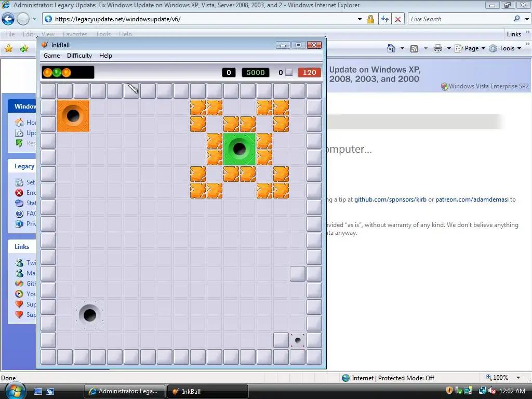The width and height of the screenshot is (532, 399).
Task: Click the Windows Start orb
Action: (x=15, y=390)
